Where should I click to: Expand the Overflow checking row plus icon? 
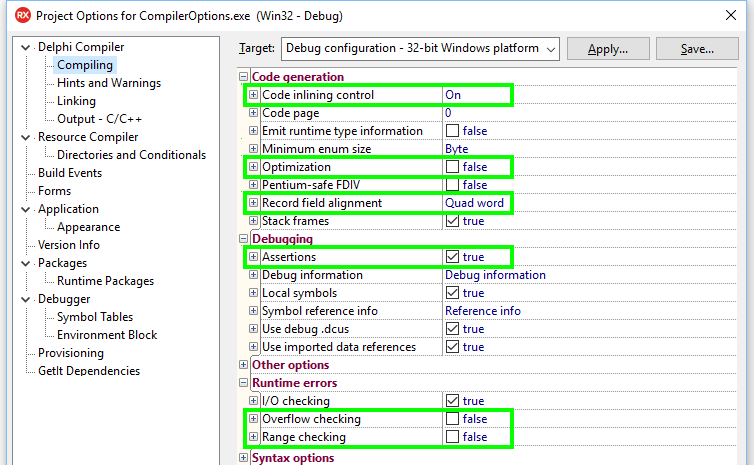(x=253, y=419)
